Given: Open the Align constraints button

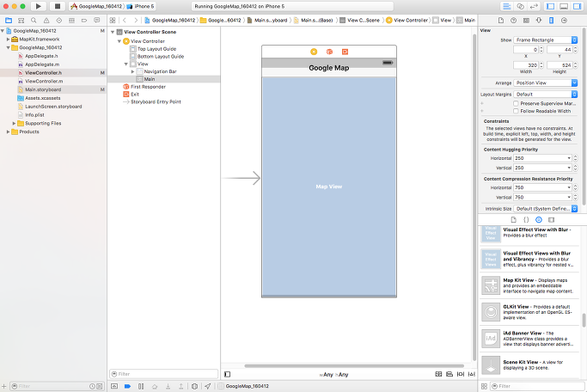Looking at the screenshot, I should pyautogui.click(x=449, y=374).
